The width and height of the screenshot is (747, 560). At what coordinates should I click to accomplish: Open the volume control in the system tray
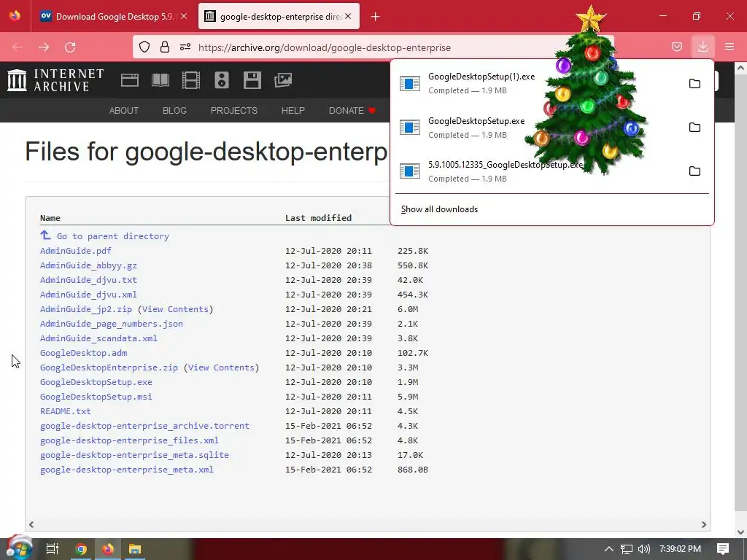[644, 549]
